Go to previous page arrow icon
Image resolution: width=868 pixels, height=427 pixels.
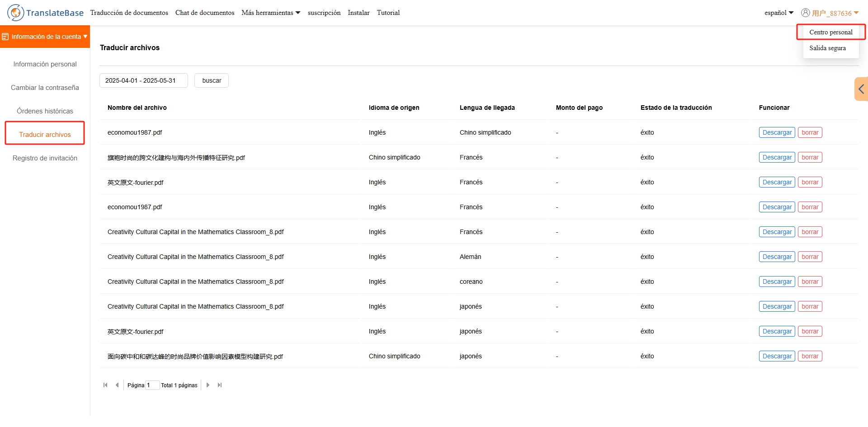click(x=117, y=385)
